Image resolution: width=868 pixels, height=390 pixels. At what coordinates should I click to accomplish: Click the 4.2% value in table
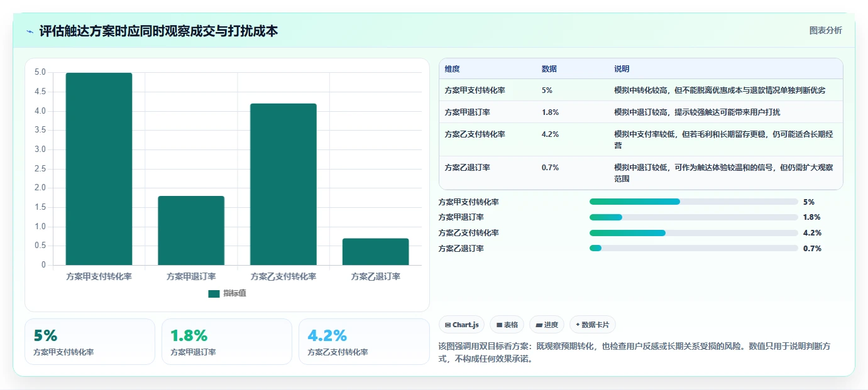pos(550,134)
